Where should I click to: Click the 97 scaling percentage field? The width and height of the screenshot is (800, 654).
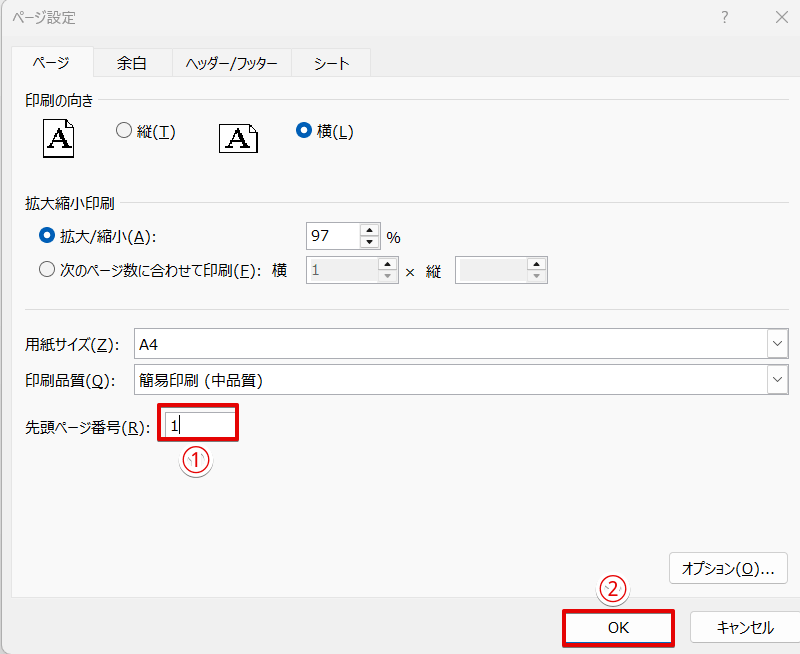click(x=334, y=236)
